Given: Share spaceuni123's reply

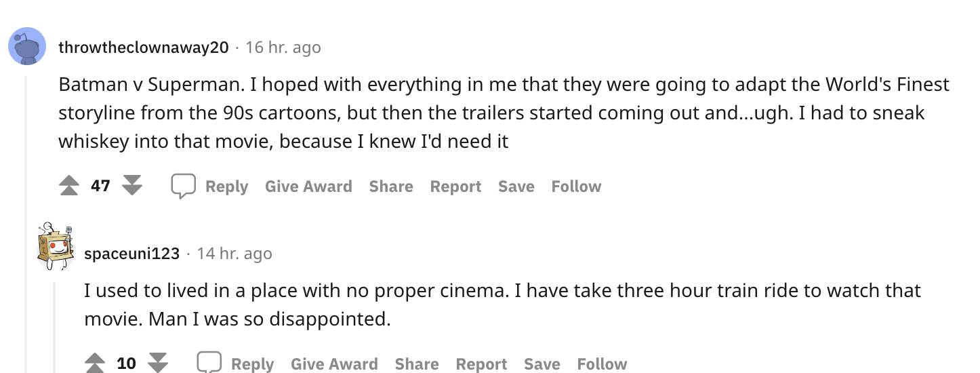Looking at the screenshot, I should tap(417, 364).
